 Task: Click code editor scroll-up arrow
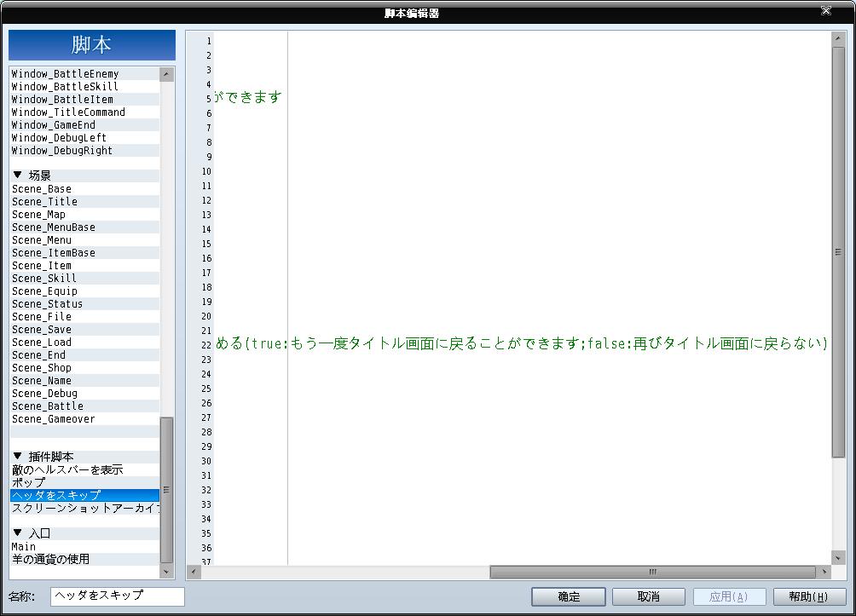838,38
